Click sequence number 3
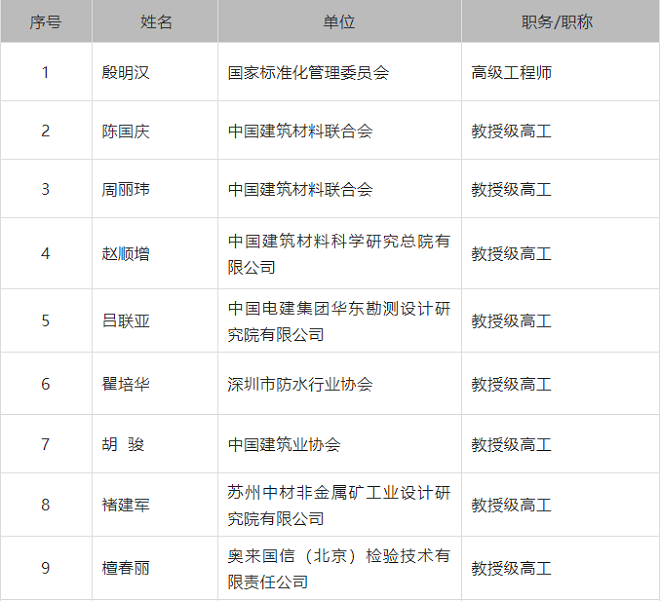Image resolution: width=660 pixels, height=601 pixels. coord(45,189)
